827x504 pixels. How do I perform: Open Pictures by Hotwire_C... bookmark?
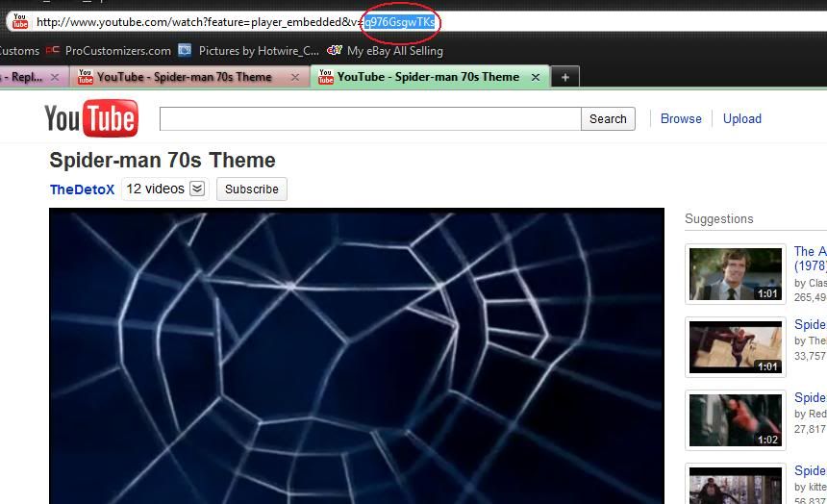point(259,51)
